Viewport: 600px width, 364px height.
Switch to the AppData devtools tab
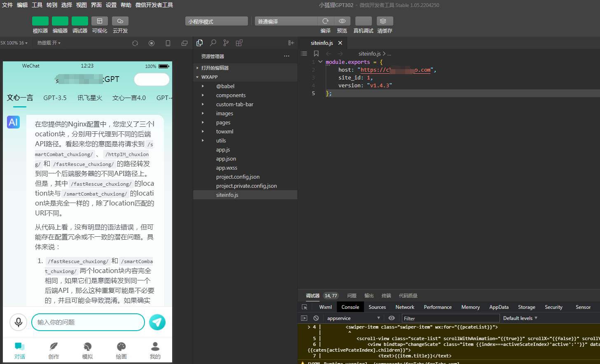click(499, 307)
